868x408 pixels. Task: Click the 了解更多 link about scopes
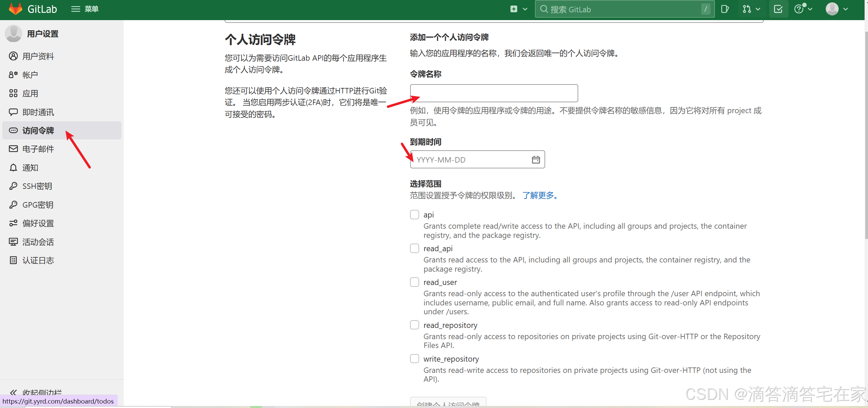pos(539,195)
